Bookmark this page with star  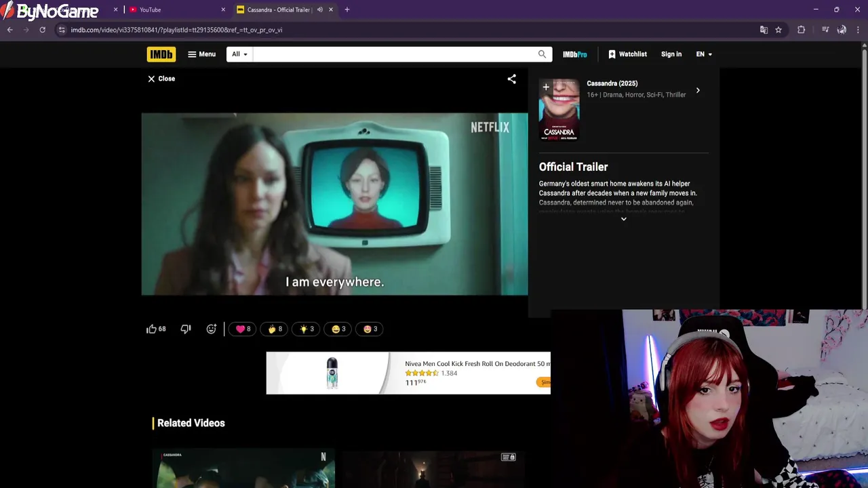[778, 30]
